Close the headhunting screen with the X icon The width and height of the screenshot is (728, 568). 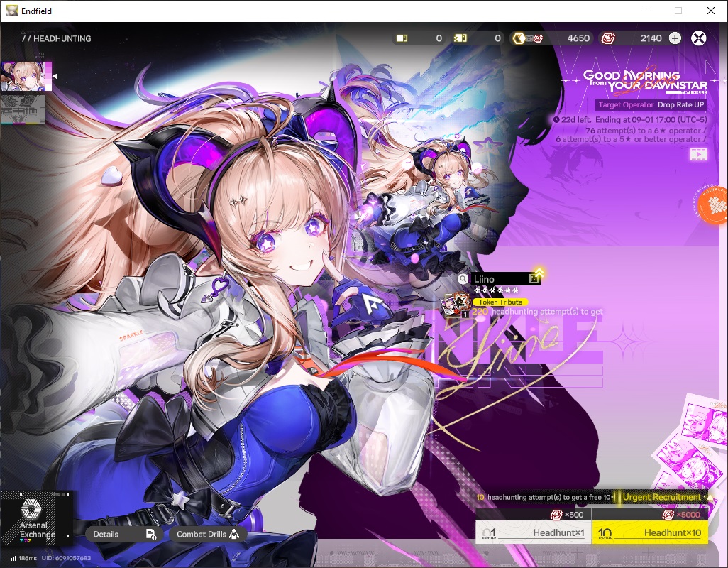698,38
